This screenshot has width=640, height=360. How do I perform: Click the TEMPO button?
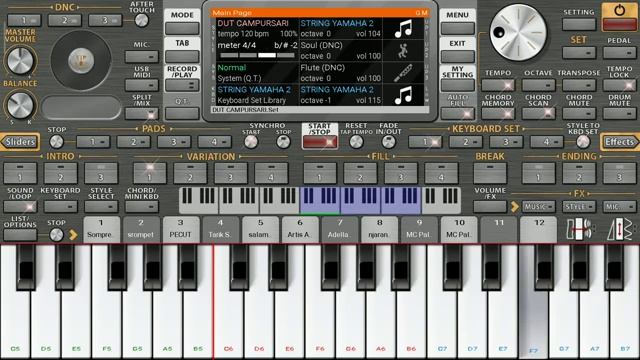498,85
